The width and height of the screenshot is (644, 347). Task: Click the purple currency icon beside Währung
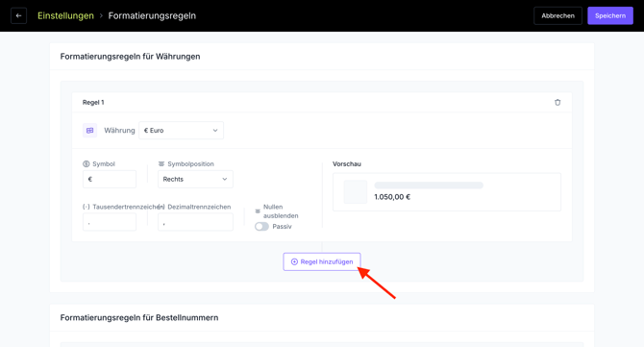click(89, 130)
